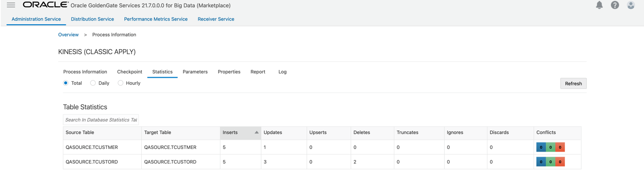Select target table QASOURCE.TCUSTORD cell
The width and height of the screenshot is (644, 170).
pyautogui.click(x=181, y=162)
